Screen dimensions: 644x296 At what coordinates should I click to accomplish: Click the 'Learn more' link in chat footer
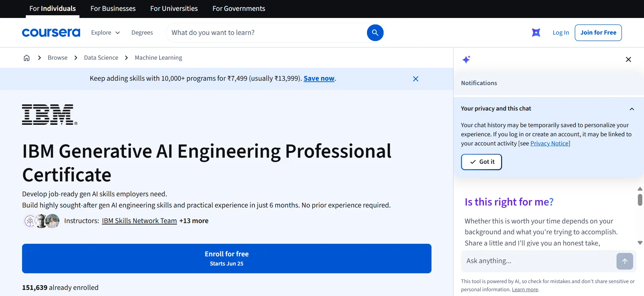coord(525,290)
